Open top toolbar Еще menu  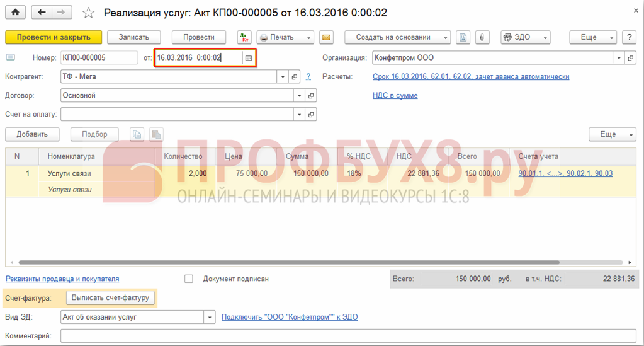(x=593, y=37)
